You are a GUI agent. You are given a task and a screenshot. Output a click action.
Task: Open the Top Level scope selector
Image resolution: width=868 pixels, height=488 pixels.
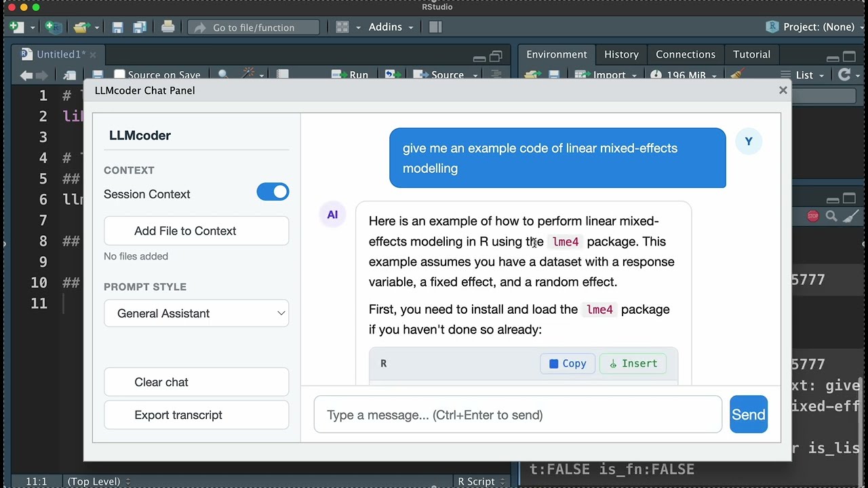point(98,481)
